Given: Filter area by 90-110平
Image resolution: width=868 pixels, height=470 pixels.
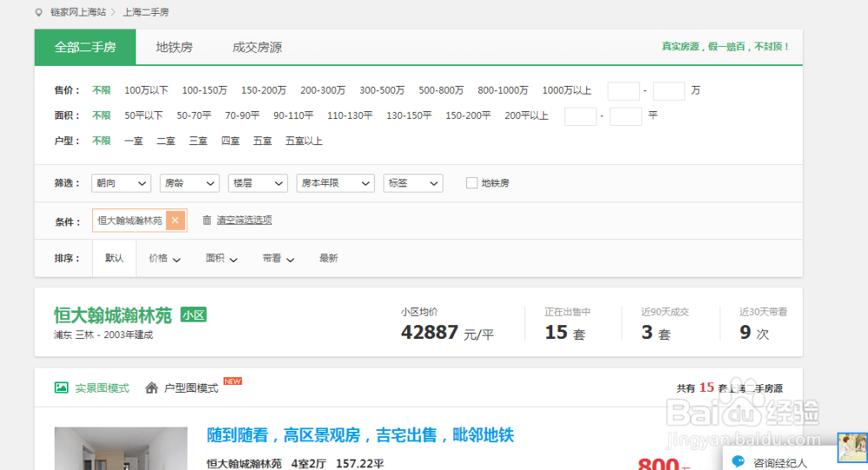Looking at the screenshot, I should pos(293,115).
